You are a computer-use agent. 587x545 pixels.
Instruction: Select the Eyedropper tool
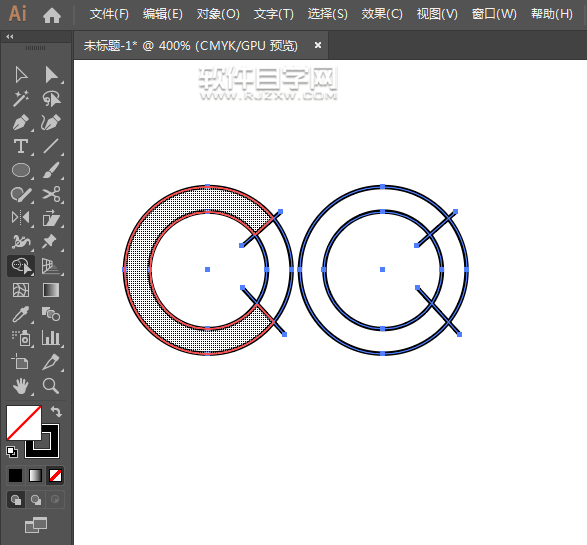21,314
